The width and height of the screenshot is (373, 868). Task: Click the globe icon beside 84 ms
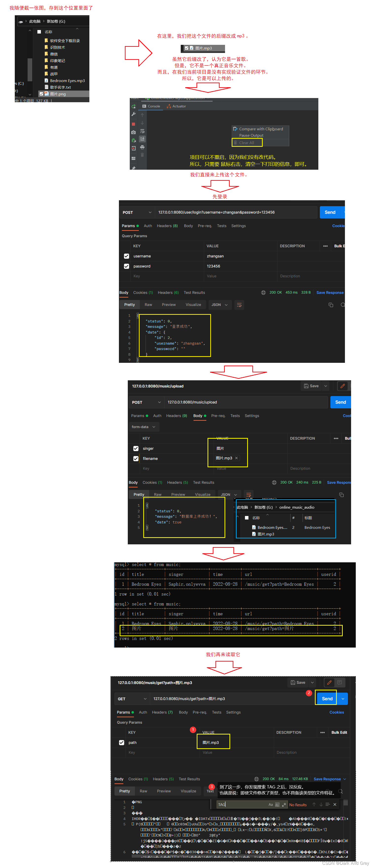(256, 779)
